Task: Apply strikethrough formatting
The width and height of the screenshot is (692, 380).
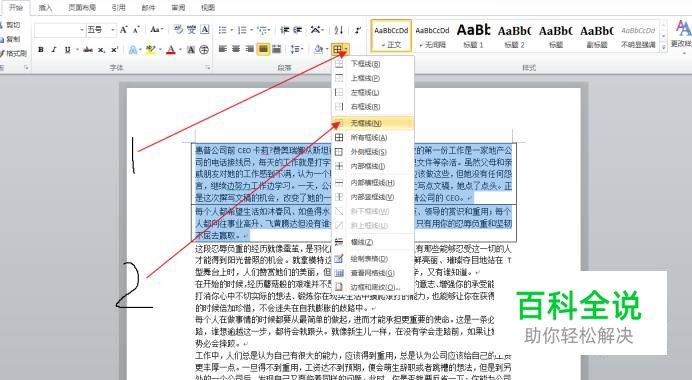Action: tap(88, 49)
